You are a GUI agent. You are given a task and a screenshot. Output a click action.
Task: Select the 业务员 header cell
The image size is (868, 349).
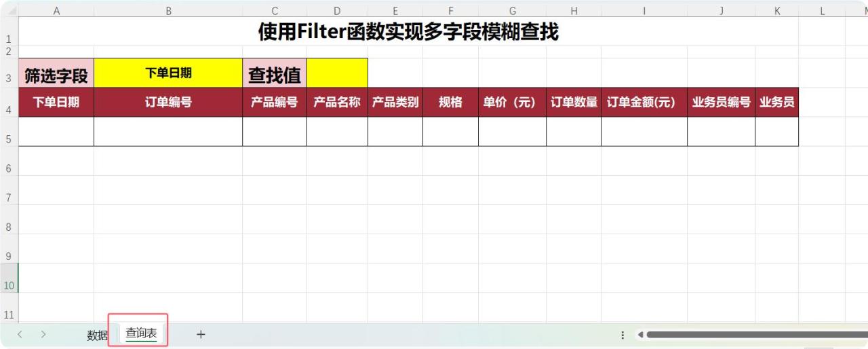[x=777, y=103]
